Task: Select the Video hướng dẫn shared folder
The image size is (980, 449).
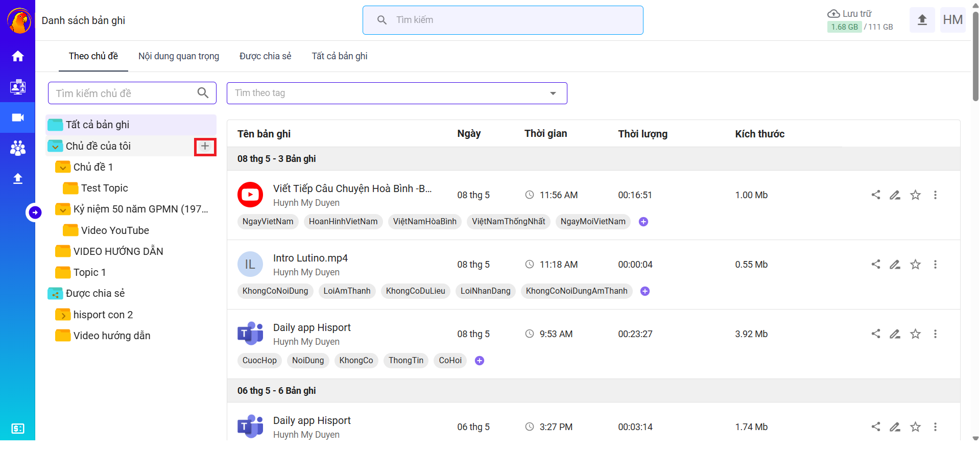Action: pyautogui.click(x=111, y=336)
